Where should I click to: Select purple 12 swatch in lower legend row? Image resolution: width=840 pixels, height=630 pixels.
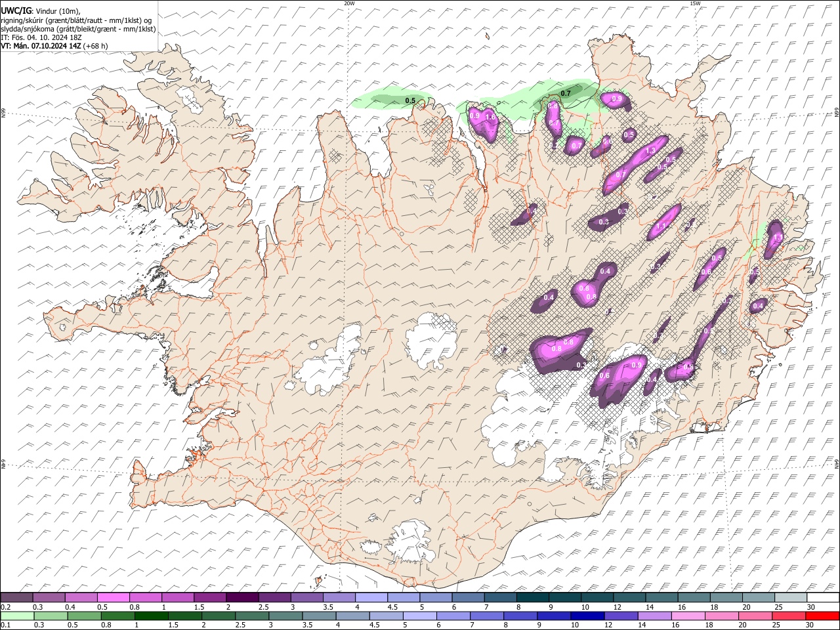[621, 616]
